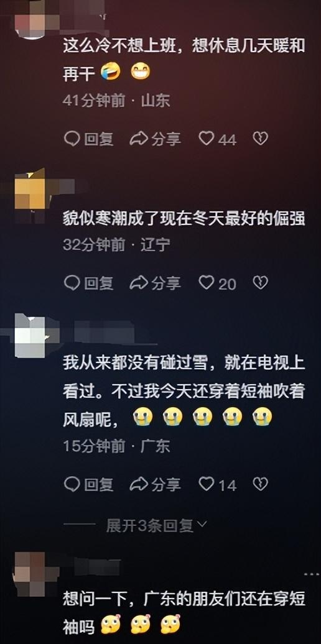
Task: Expand the 3 replies under the Guangdong comment
Action: pyautogui.click(x=156, y=525)
